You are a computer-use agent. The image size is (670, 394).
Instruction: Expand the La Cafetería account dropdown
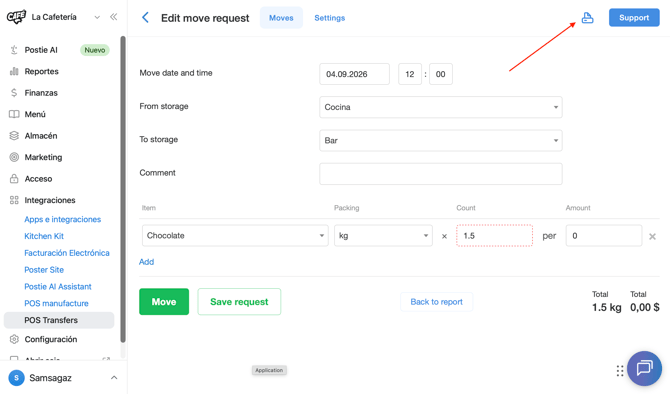pos(97,17)
